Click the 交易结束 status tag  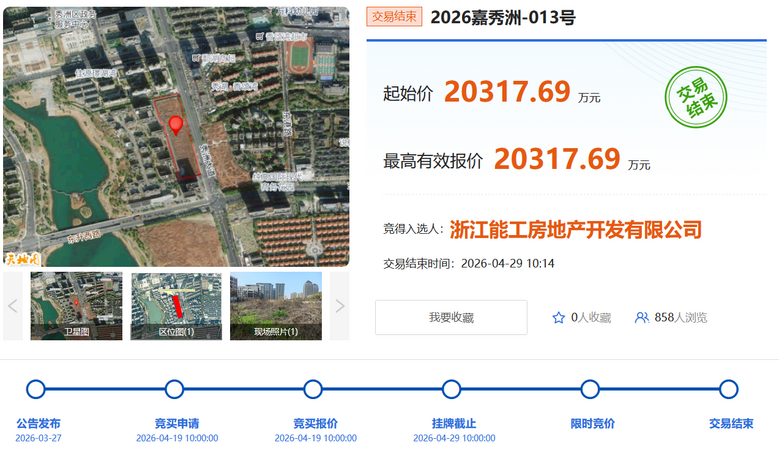(394, 16)
